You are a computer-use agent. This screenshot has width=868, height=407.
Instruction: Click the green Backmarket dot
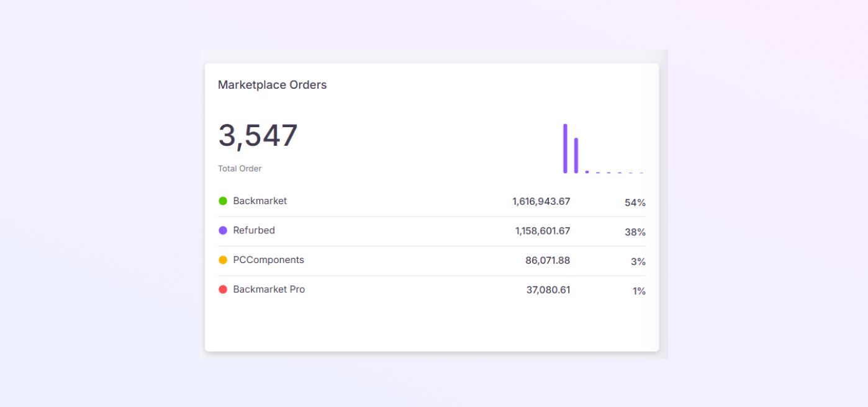click(223, 201)
